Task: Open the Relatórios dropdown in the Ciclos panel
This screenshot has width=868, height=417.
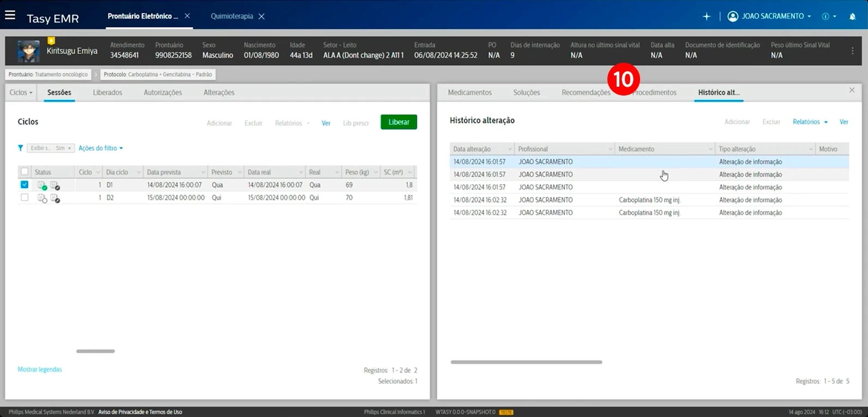Action: tap(292, 123)
